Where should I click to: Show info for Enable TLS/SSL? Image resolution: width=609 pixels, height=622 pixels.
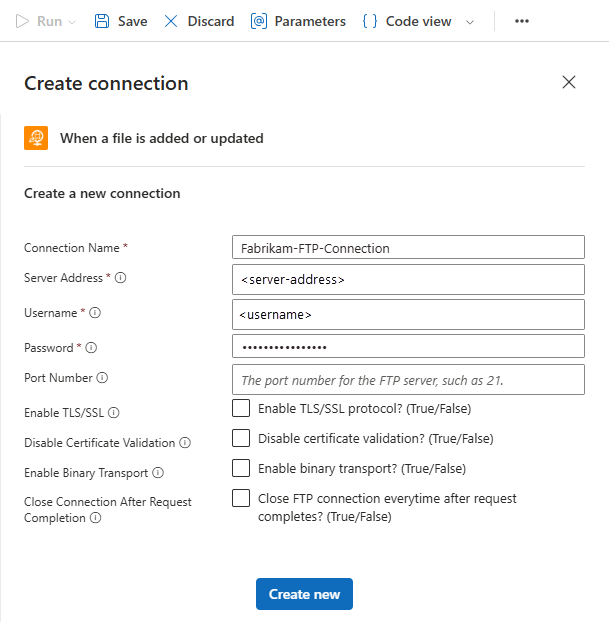114,412
